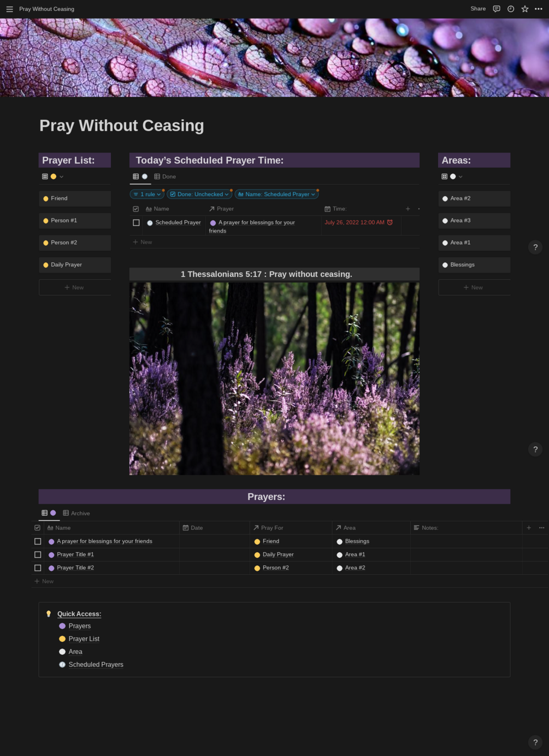Open Person #2 card in Prayer List
The image size is (549, 756).
75,243
